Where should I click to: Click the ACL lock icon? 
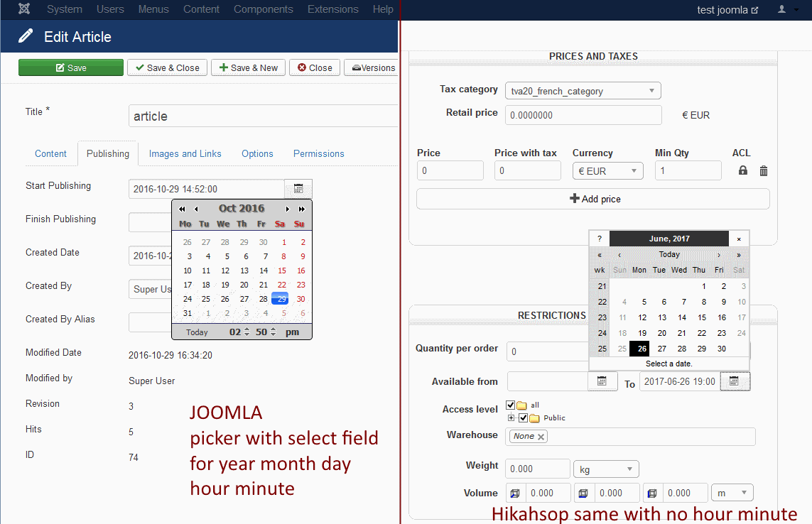[742, 170]
